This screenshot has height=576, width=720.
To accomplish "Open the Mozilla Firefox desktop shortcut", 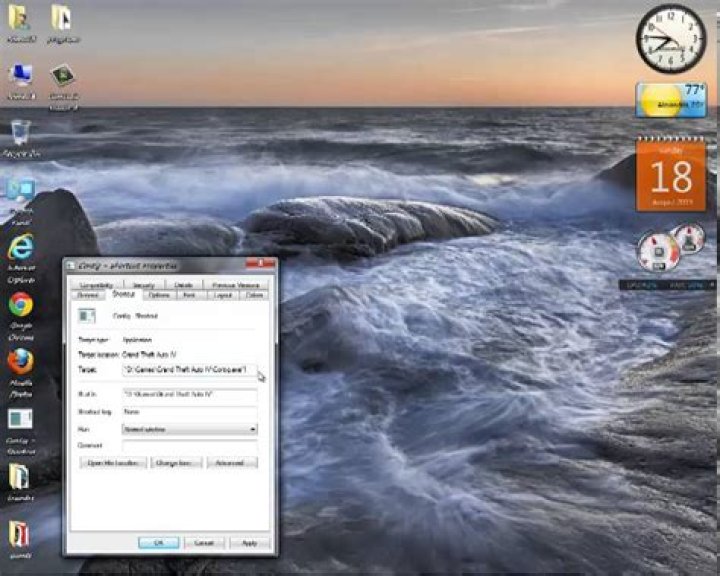I will (x=20, y=361).
